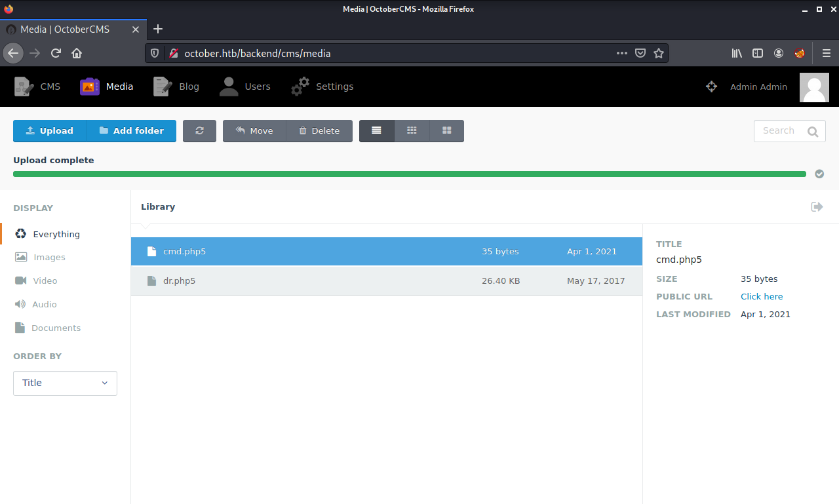The image size is (839, 504).
Task: Select Documents in the Display menu
Action: coord(55,328)
